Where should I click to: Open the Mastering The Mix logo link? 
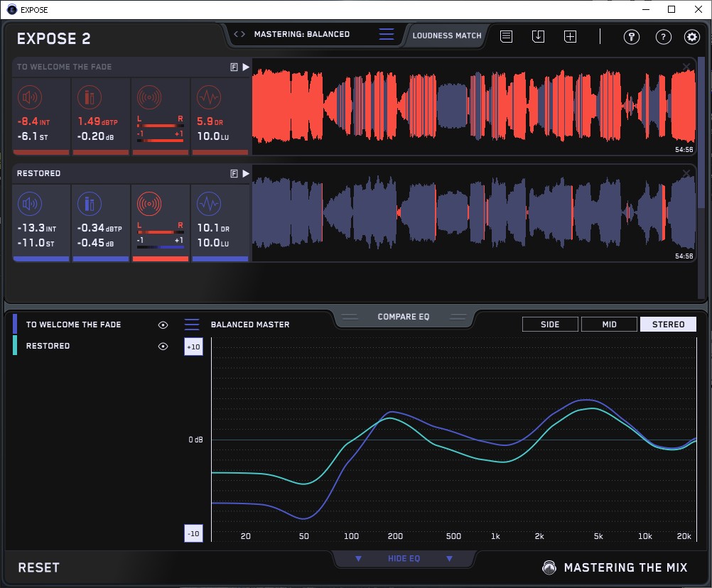click(x=615, y=567)
